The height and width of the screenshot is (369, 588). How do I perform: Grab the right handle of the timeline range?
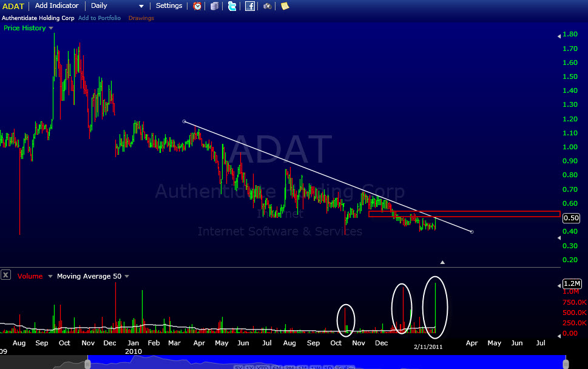(x=566, y=364)
